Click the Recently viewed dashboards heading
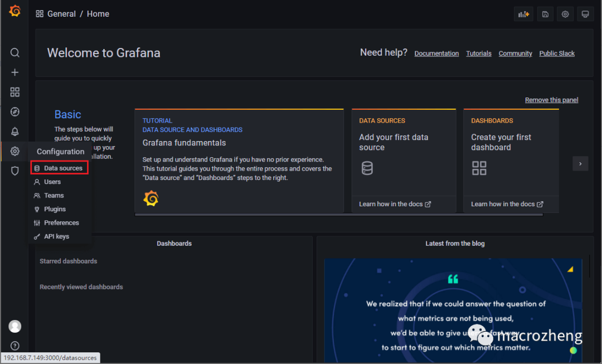Viewport: 602px width, 364px height. point(81,287)
